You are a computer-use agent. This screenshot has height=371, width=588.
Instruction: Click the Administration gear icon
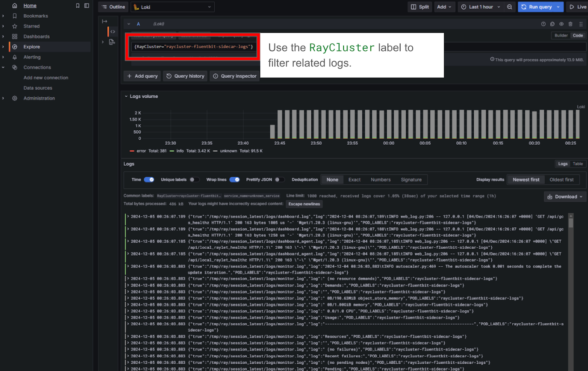pos(15,98)
